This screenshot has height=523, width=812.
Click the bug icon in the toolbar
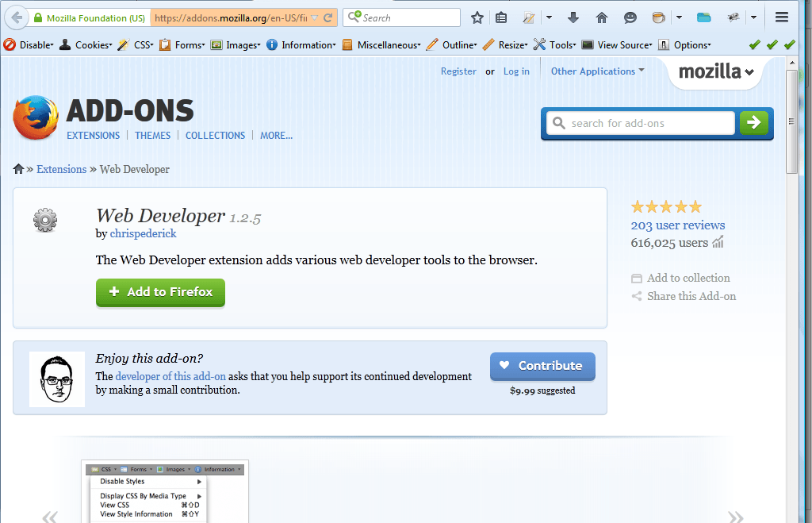coord(733,18)
